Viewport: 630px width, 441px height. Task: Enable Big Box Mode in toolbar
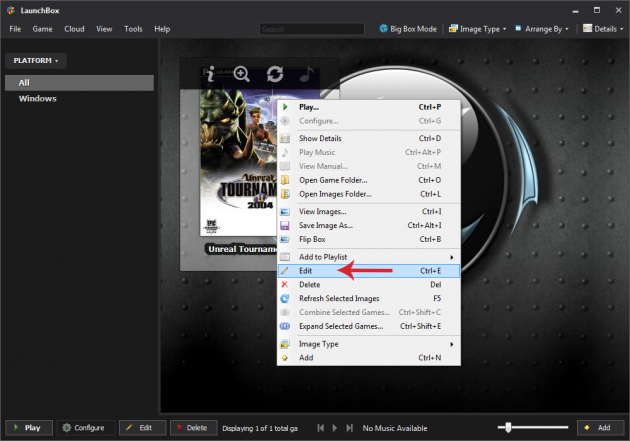(407, 29)
